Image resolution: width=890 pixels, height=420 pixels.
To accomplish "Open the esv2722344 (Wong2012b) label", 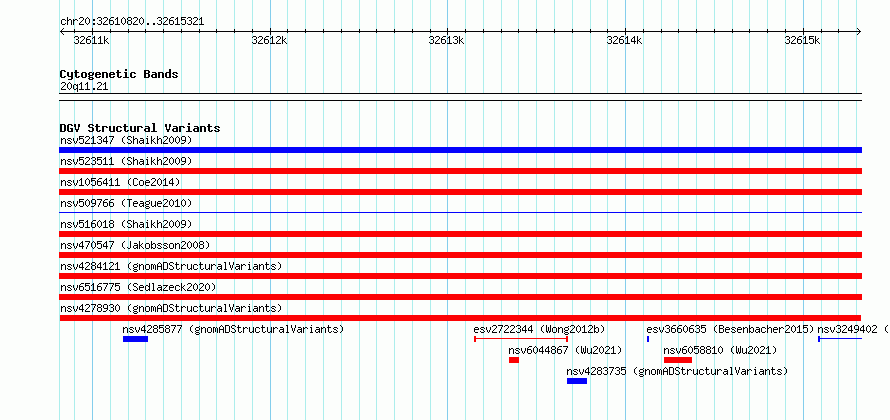I will tap(539, 329).
